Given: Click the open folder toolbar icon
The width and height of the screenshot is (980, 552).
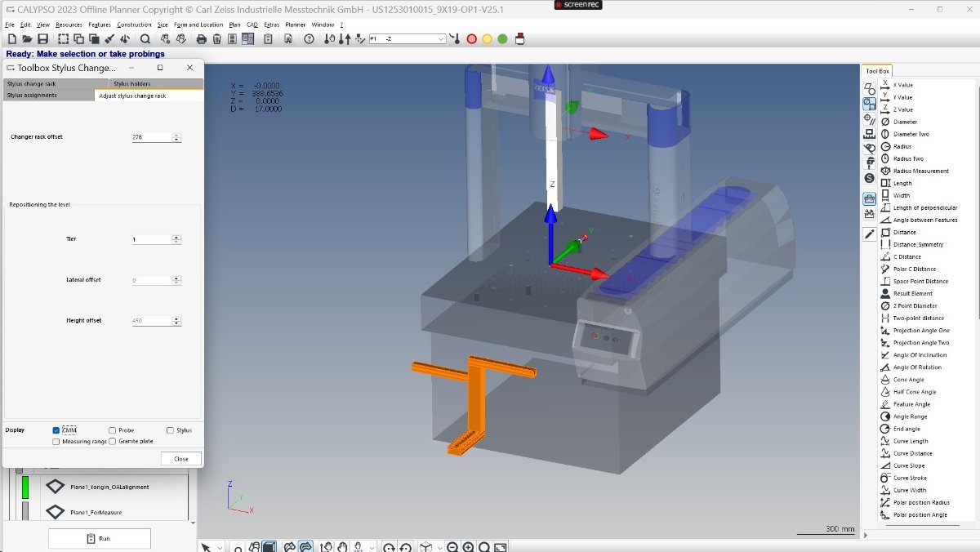Looking at the screenshot, I should [x=27, y=38].
